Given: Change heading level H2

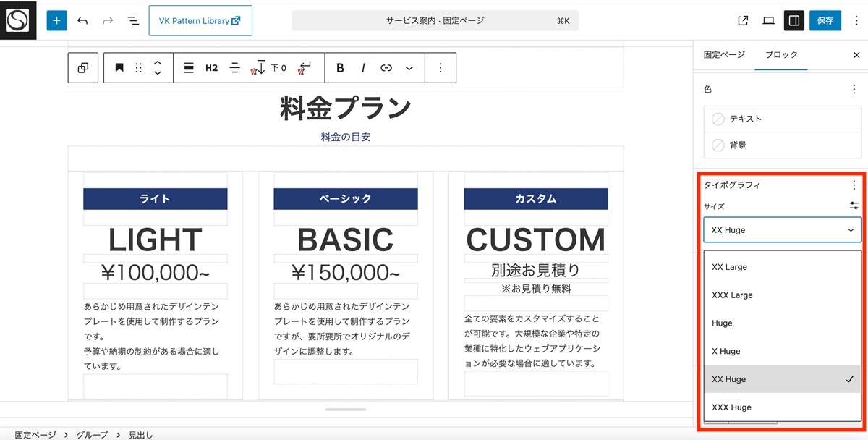Looking at the screenshot, I should pos(211,68).
